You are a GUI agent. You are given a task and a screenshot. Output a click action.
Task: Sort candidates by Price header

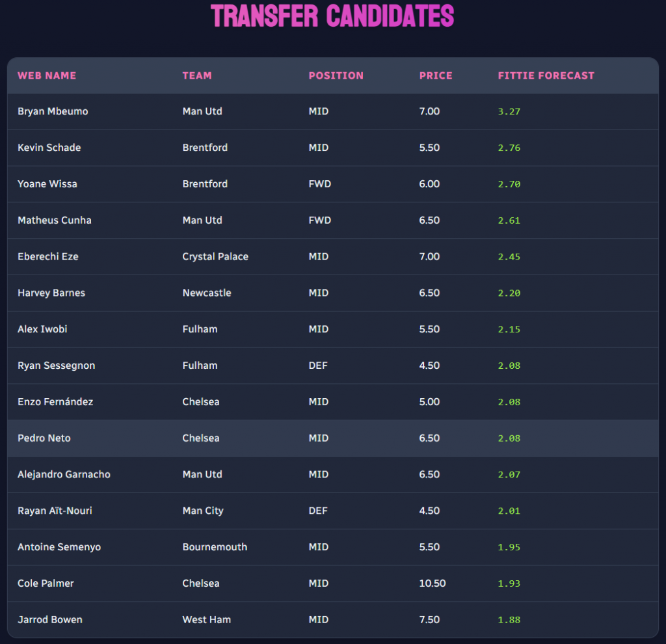(436, 75)
